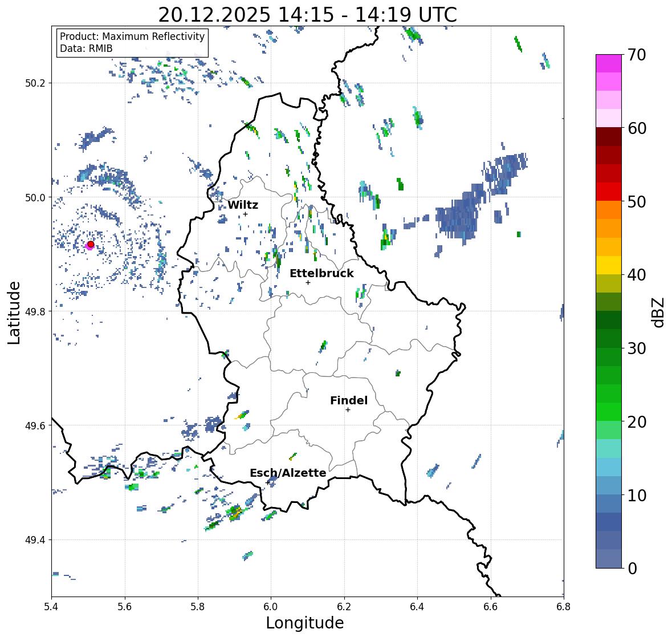Click the 20 value on the colorbar
Screen dimensions: 672x637
click(637, 422)
